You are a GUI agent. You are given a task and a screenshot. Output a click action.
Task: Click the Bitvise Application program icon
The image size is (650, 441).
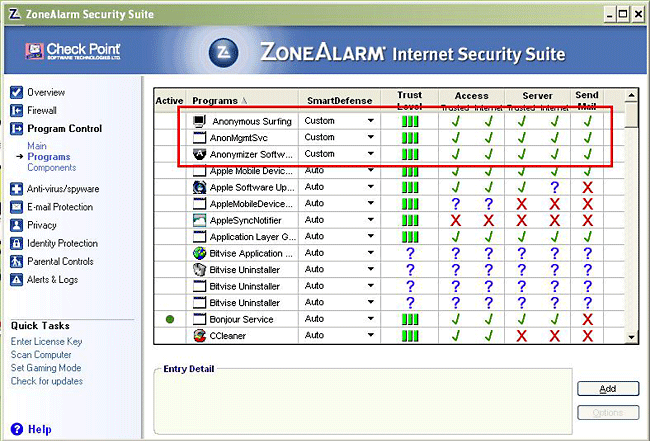[x=199, y=253]
